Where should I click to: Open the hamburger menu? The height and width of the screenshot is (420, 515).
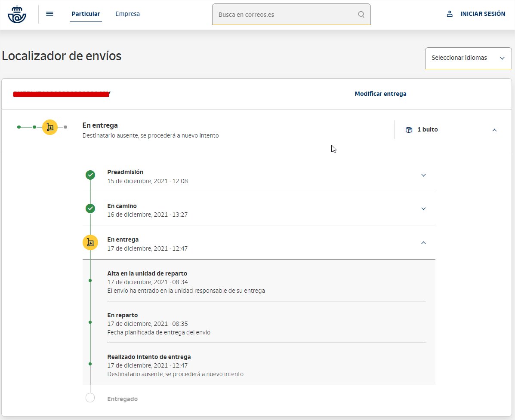pos(49,14)
